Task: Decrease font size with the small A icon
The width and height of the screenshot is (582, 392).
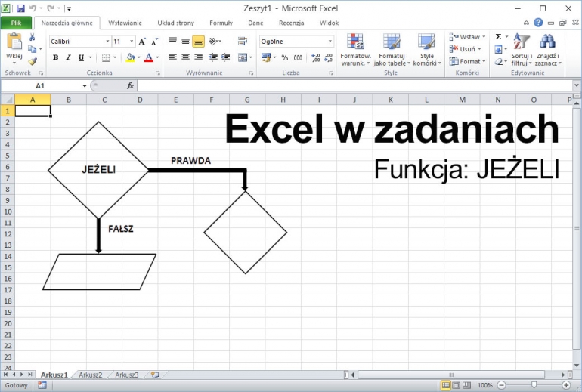Action: [154, 42]
